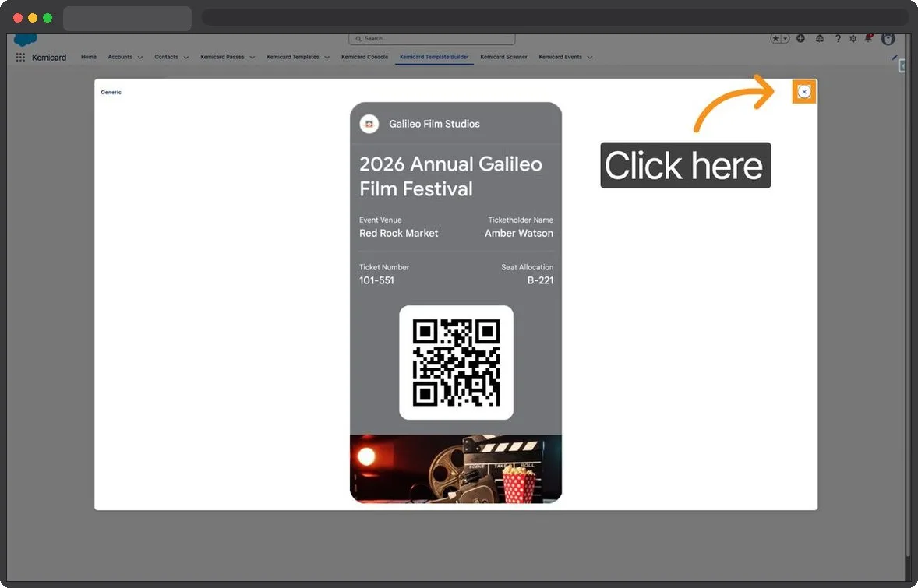Image resolution: width=918 pixels, height=588 pixels.
Task: Select the browser tab in title bar
Action: click(127, 19)
